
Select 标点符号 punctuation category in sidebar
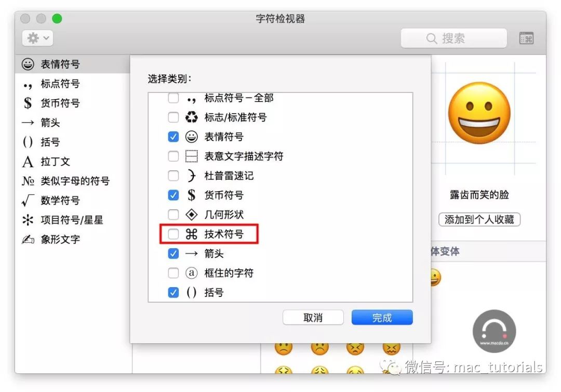click(72, 84)
